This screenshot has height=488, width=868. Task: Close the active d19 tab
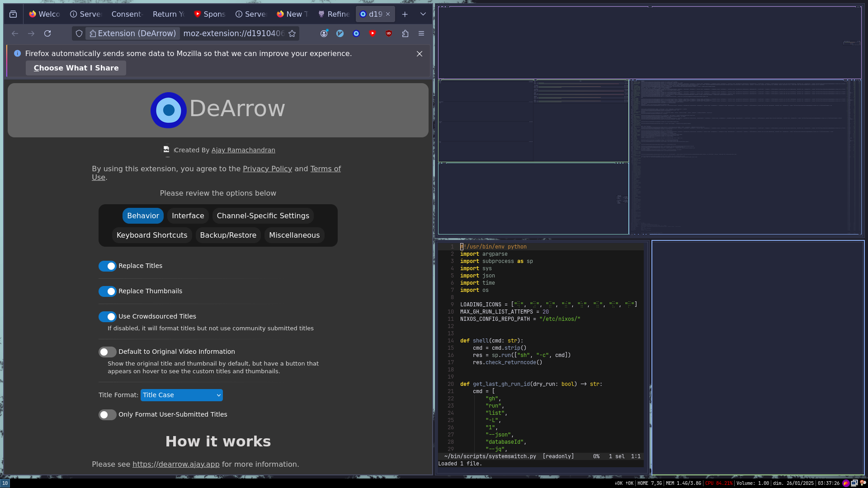(x=388, y=14)
